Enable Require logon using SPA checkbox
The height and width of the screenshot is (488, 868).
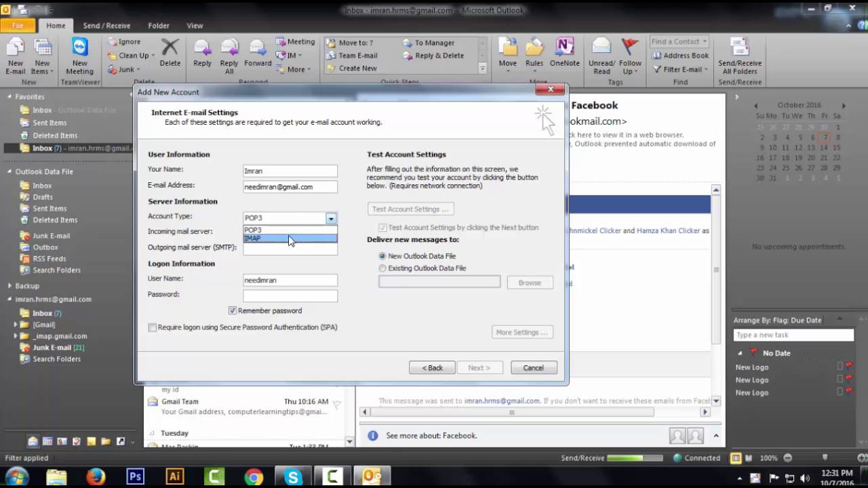[x=152, y=327]
